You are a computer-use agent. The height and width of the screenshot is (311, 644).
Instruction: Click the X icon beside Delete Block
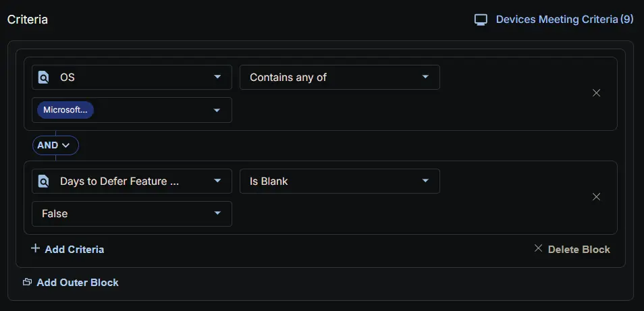click(x=538, y=248)
